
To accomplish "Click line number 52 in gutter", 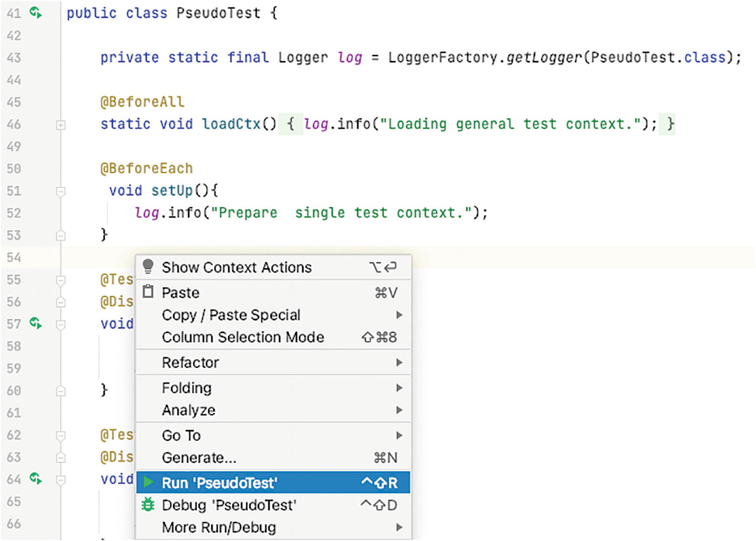I will (14, 213).
